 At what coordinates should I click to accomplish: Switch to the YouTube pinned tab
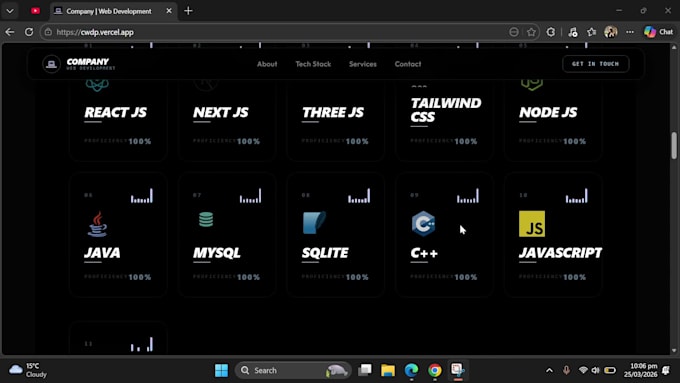(36, 11)
